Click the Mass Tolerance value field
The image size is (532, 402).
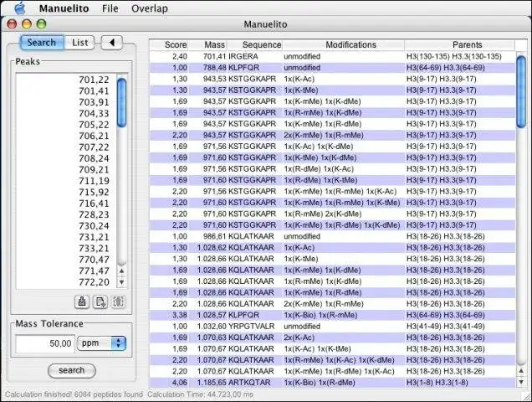[45, 343]
